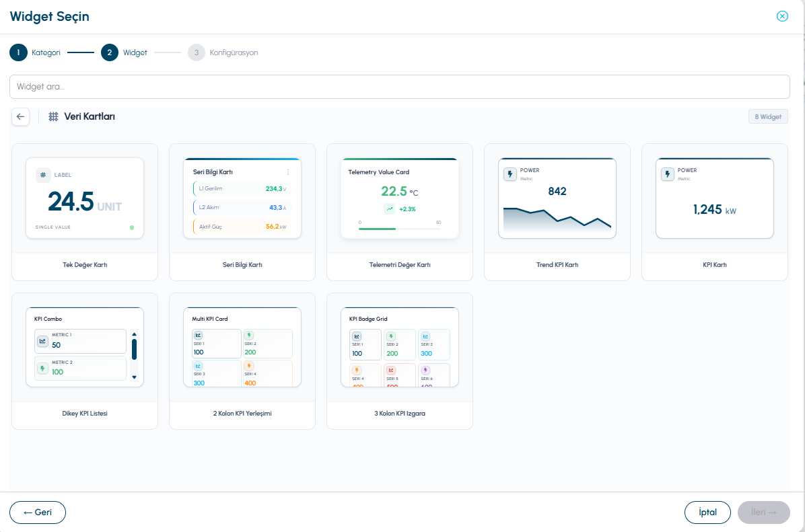Viewport: 805px width, 532px height.
Task: Click the İptal button
Action: tap(707, 512)
